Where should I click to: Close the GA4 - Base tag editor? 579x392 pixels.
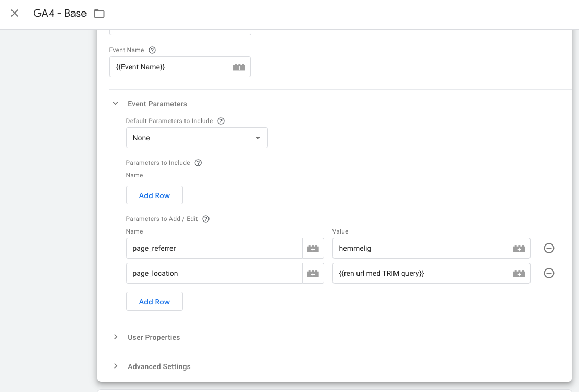(15, 14)
